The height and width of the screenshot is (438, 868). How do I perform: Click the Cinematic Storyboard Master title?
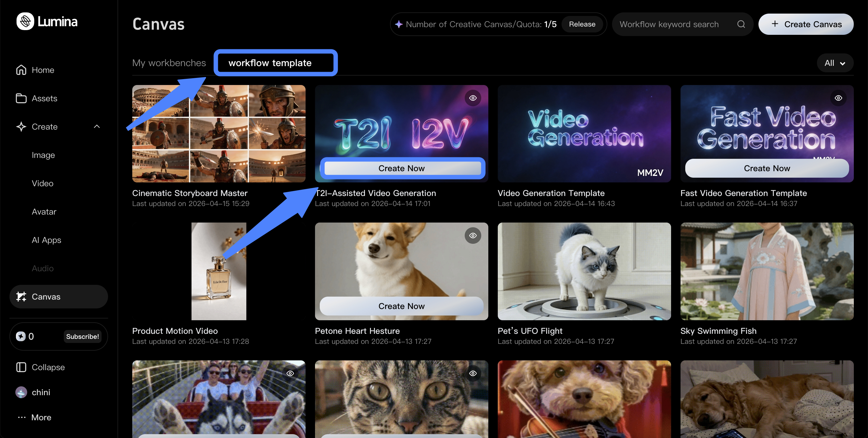(190, 193)
